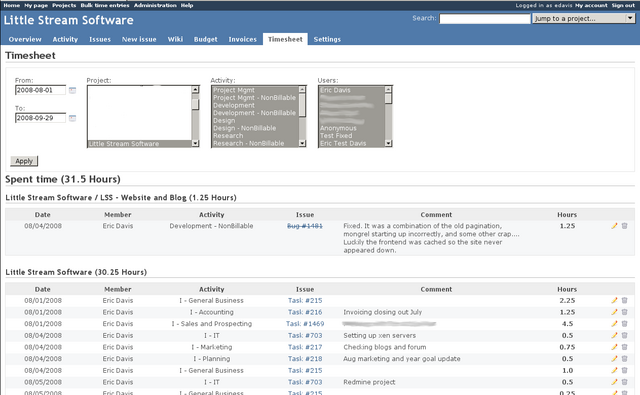The image size is (640, 395).
Task: Delete the 2.25 hours General Business entry
Action: [x=624, y=300]
